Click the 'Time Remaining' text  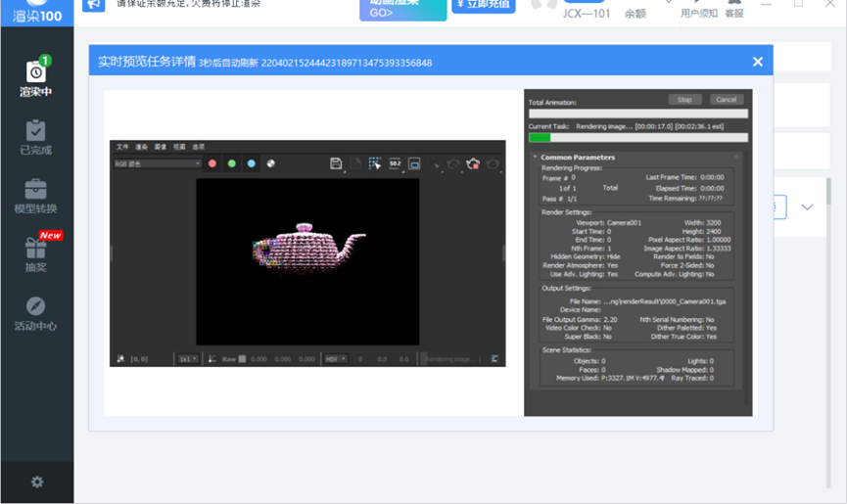(x=685, y=198)
